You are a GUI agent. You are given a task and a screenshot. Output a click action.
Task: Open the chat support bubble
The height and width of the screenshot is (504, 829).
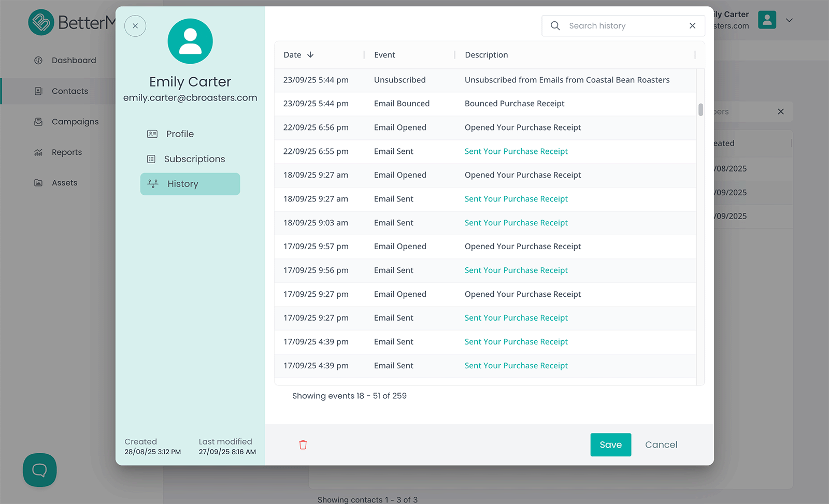coord(39,470)
